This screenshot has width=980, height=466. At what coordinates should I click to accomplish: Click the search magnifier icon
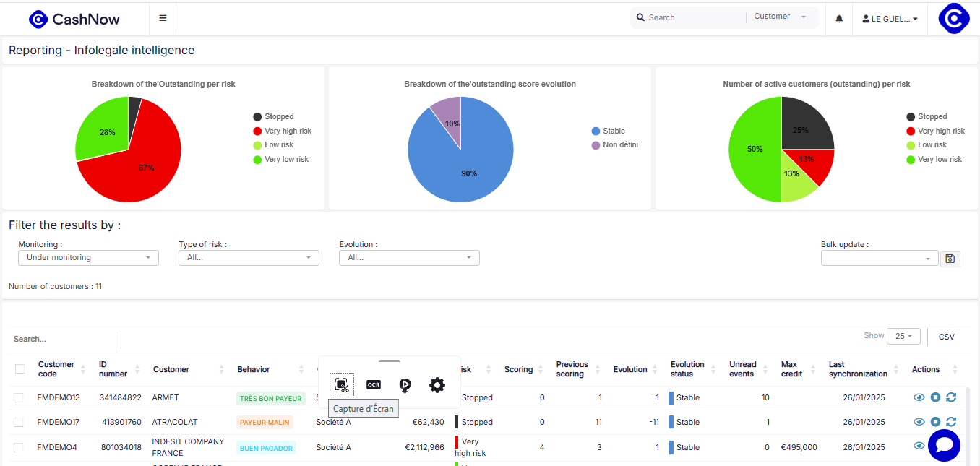640,17
